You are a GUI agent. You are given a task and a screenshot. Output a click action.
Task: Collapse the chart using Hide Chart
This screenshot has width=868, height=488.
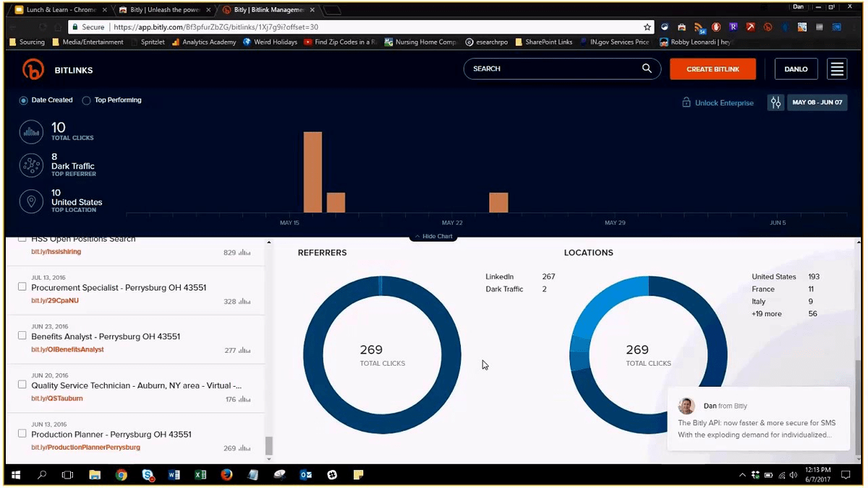click(x=433, y=236)
